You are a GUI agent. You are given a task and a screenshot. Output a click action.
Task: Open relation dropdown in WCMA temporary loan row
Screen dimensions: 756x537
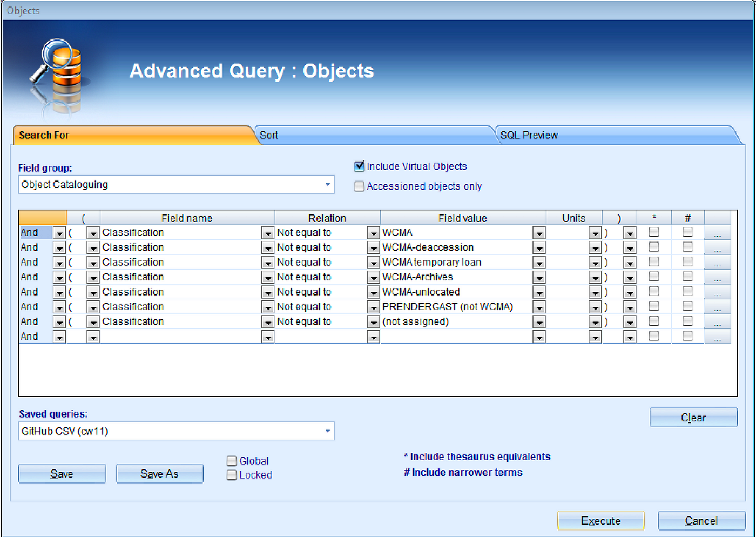tap(373, 263)
